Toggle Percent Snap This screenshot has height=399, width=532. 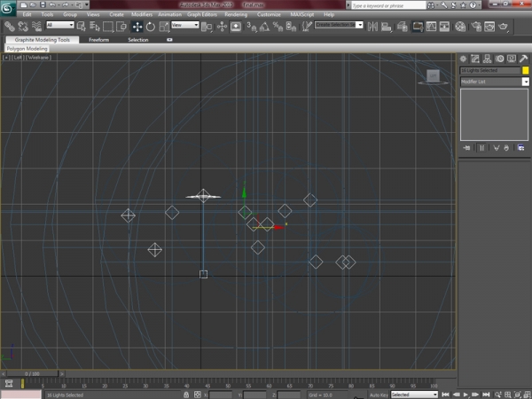point(278,27)
